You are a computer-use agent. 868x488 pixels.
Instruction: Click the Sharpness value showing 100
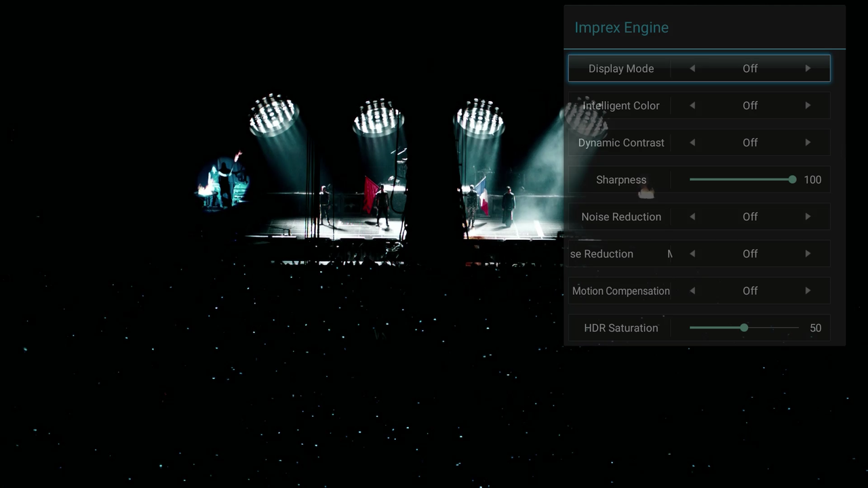tap(812, 180)
